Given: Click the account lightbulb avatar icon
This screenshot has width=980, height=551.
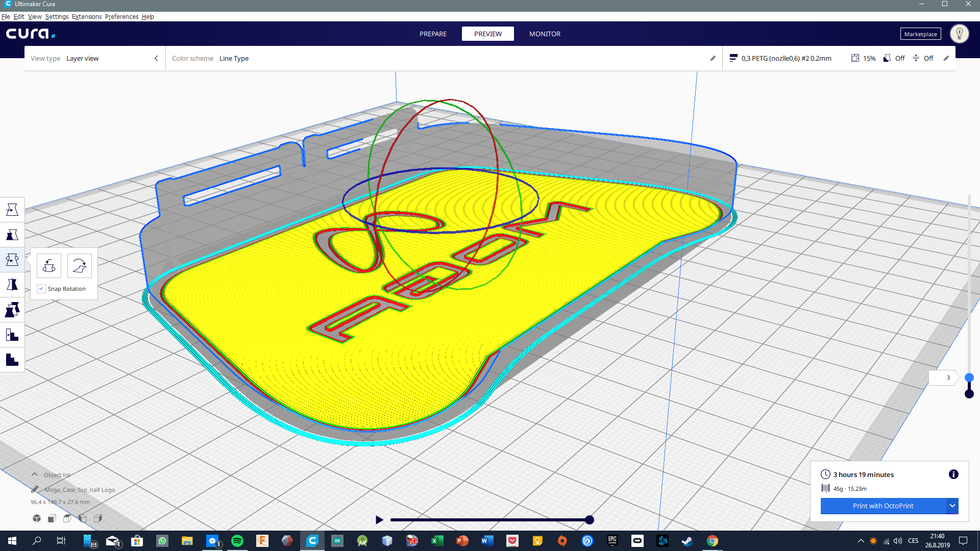Looking at the screenshot, I should click(959, 34).
